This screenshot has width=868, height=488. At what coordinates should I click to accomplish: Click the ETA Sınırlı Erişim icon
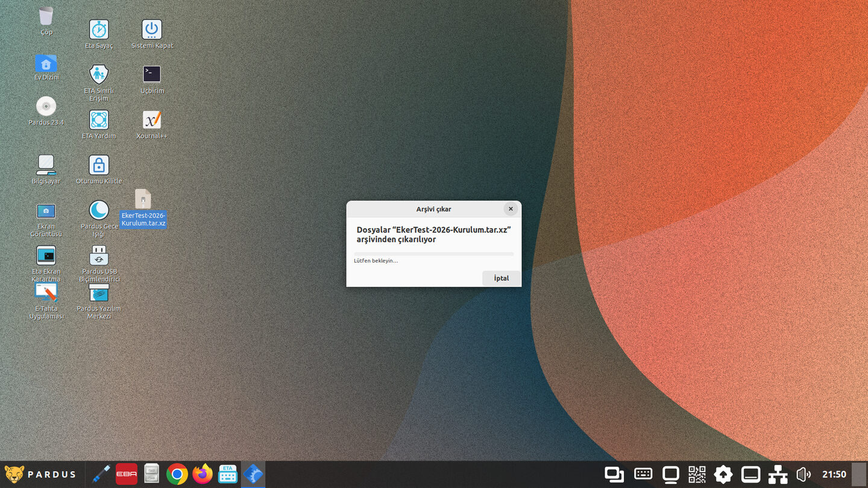tap(99, 74)
